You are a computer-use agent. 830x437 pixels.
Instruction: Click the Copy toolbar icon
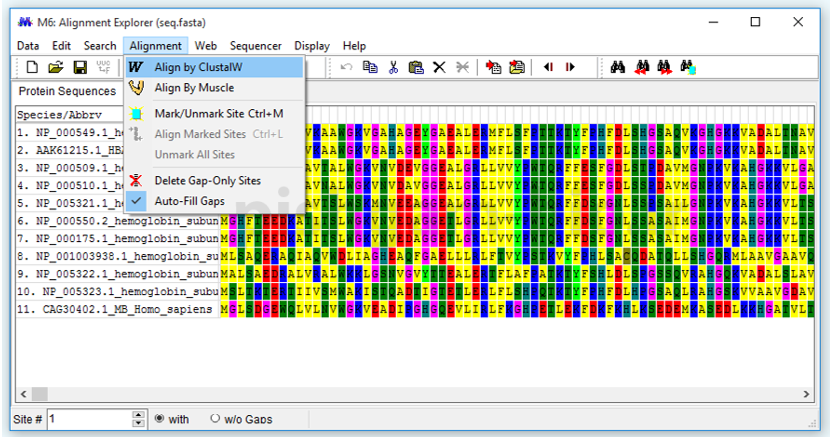click(370, 67)
